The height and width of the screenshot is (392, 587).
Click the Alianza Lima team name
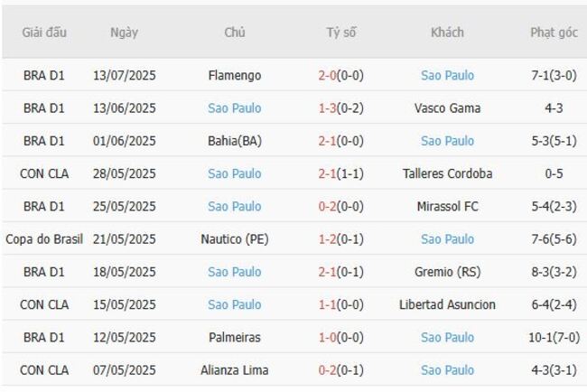point(234,370)
